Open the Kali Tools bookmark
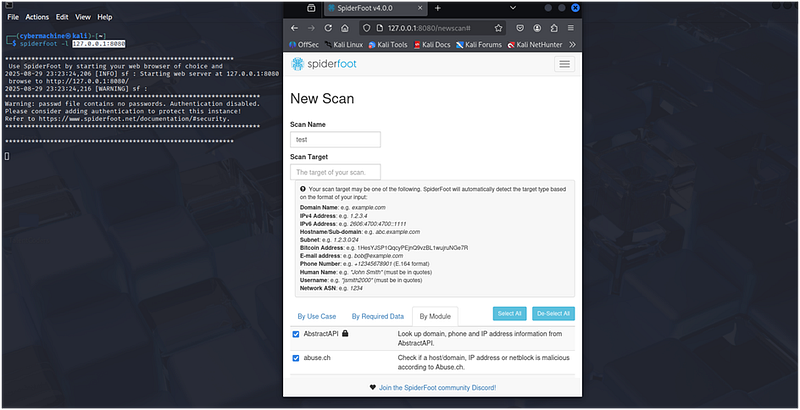The height and width of the screenshot is (410, 800). [x=388, y=44]
